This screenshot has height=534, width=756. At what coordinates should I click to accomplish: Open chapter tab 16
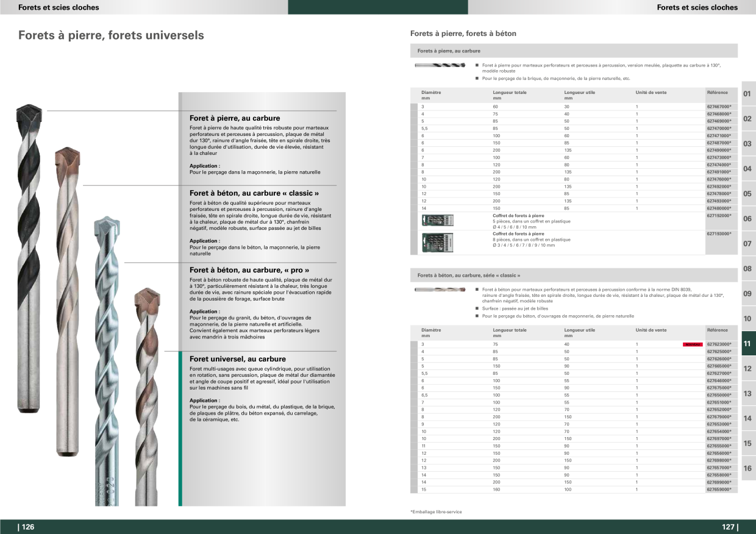(x=748, y=469)
